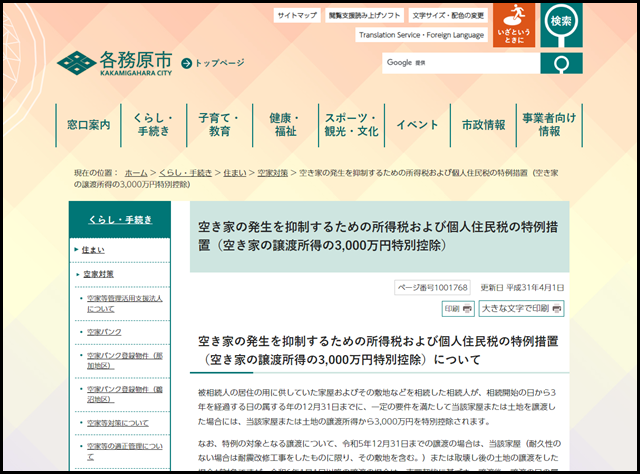
Task: Click 住まい in the breadcrumb
Action: click(235, 173)
